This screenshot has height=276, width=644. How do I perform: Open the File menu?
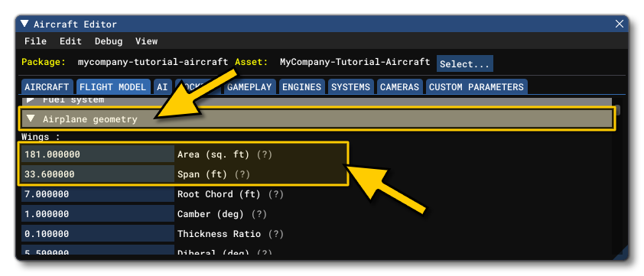point(35,41)
